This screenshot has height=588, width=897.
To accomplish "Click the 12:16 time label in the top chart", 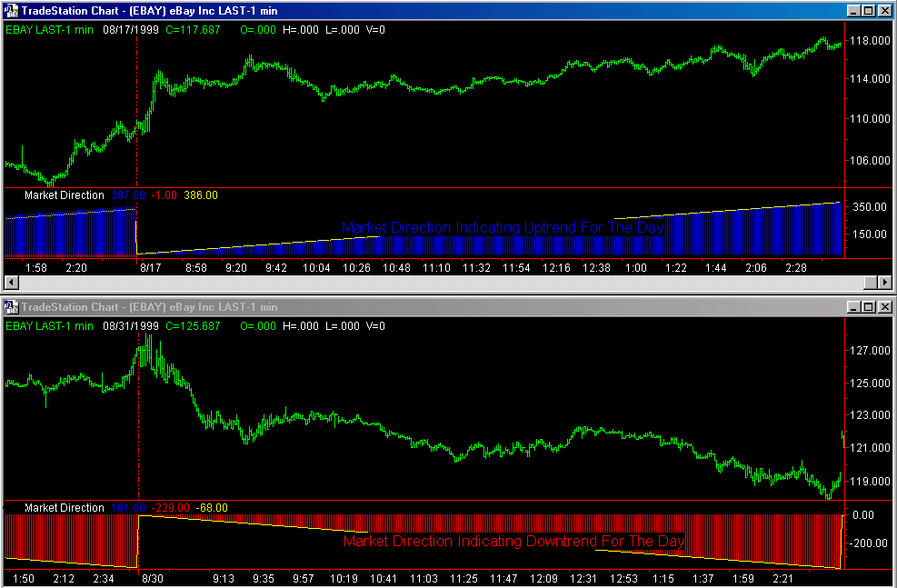I will [556, 268].
